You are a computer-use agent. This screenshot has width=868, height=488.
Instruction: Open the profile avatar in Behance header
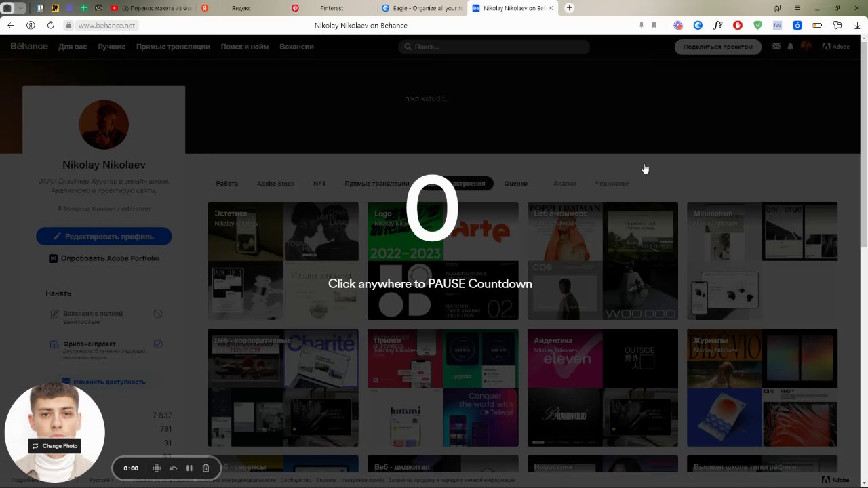point(806,46)
